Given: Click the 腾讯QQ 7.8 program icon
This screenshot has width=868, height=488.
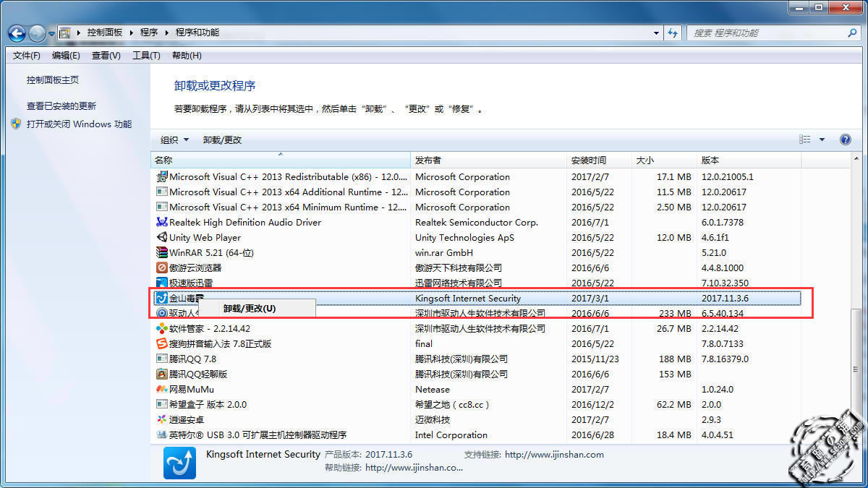Looking at the screenshot, I should point(162,359).
